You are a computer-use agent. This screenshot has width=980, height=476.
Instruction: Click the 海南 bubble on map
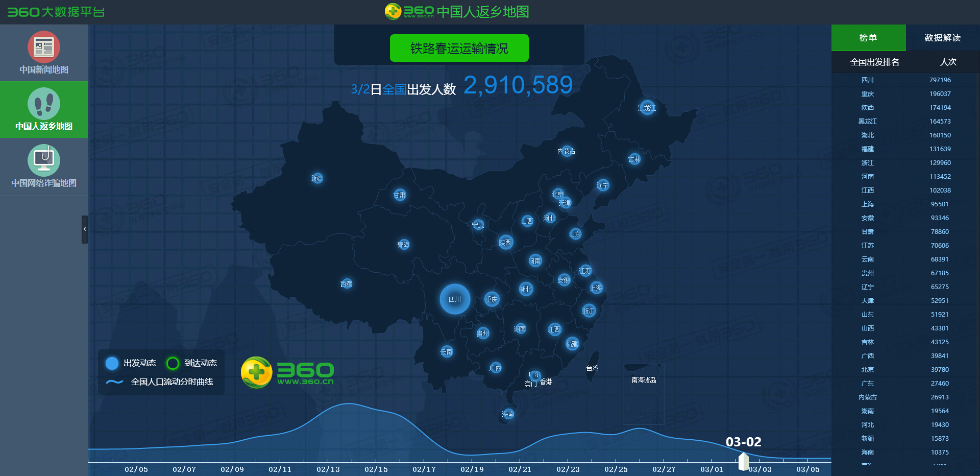click(x=508, y=414)
